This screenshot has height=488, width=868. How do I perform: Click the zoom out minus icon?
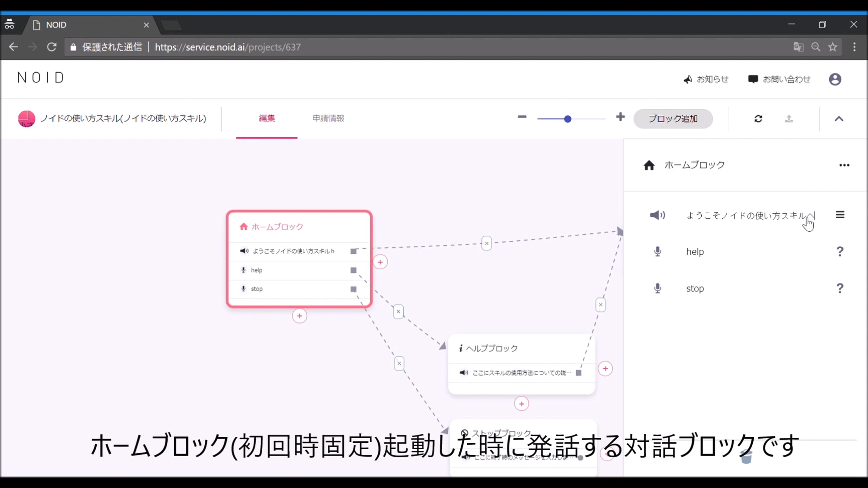tap(522, 117)
